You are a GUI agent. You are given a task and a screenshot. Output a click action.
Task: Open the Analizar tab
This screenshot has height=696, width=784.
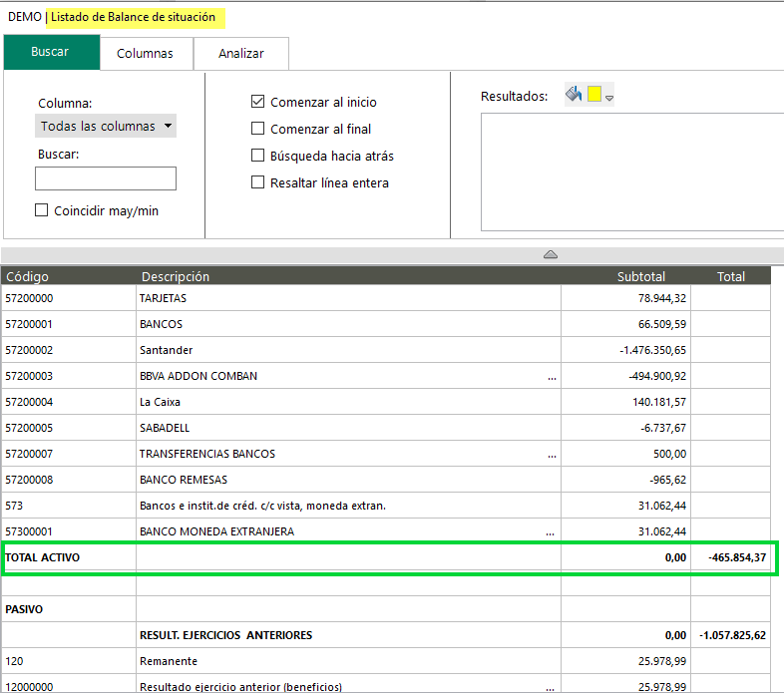tap(241, 54)
